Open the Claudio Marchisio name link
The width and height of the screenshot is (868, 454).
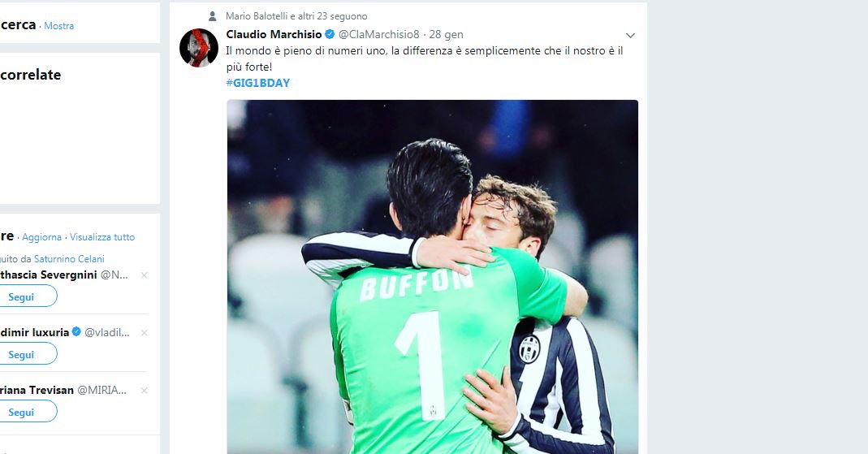coord(274,34)
